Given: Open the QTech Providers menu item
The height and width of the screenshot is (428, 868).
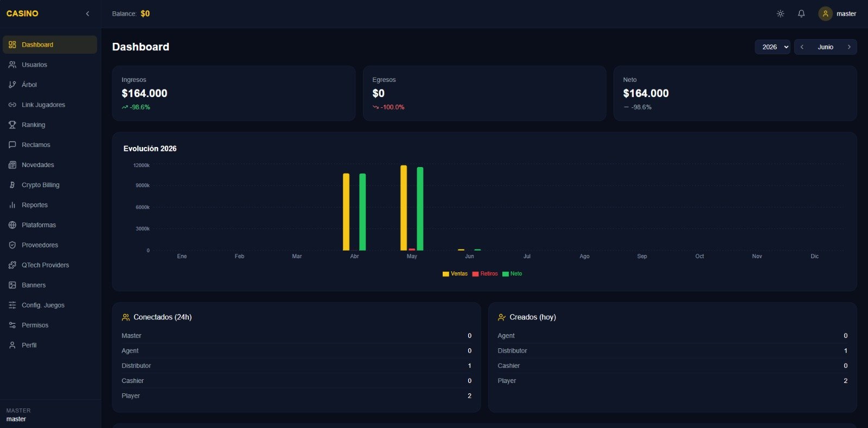Looking at the screenshot, I should 50,265.
